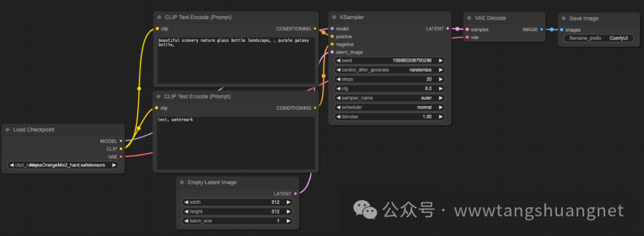Decrease steps using its left arrow

pyautogui.click(x=339, y=79)
